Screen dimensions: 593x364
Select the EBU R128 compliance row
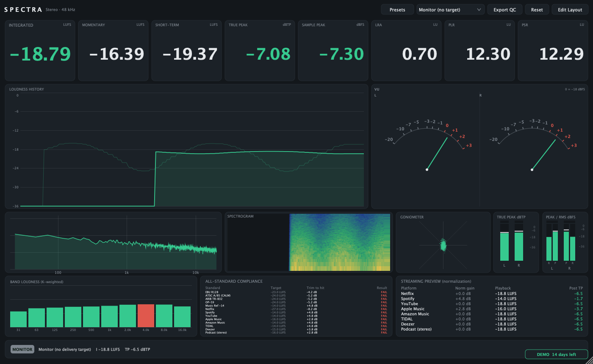296,292
